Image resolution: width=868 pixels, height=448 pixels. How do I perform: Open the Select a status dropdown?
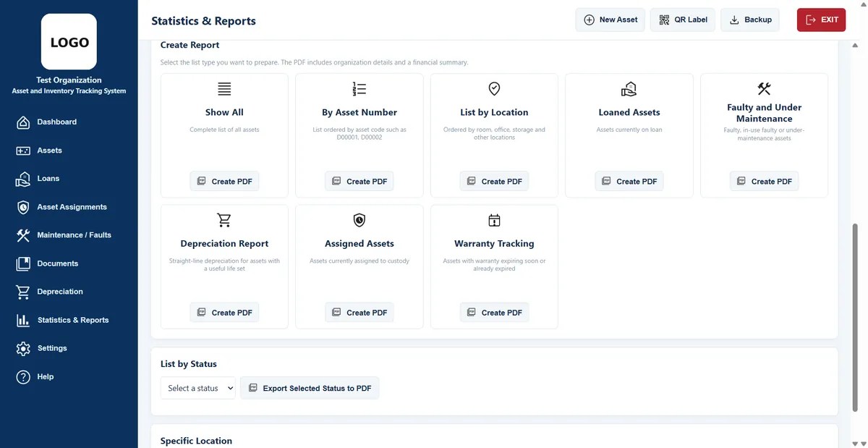click(x=198, y=388)
